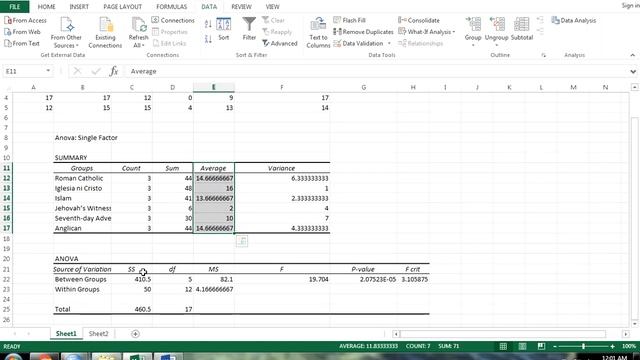The image size is (640, 360).
Task: Select the Sheet1 tab
Action: (66, 334)
